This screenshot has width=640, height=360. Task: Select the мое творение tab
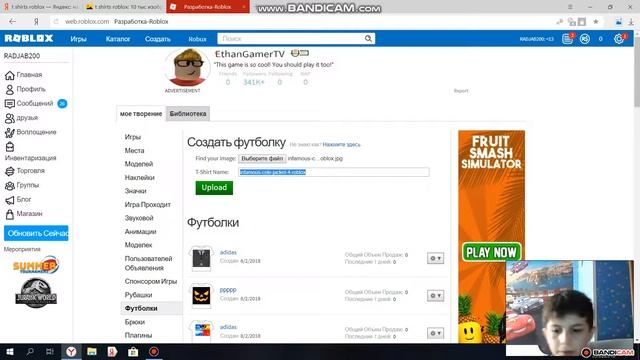click(x=141, y=113)
